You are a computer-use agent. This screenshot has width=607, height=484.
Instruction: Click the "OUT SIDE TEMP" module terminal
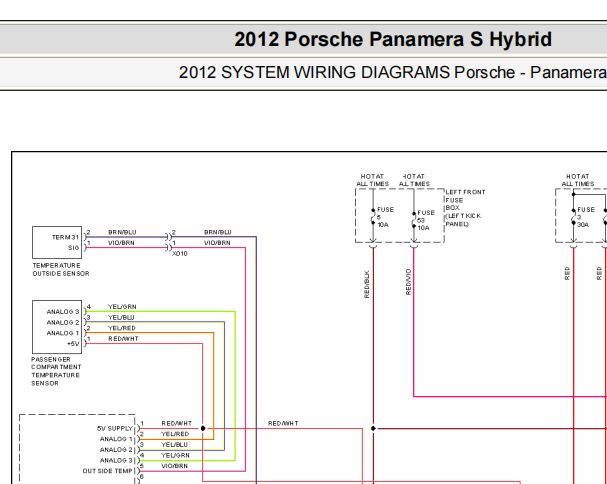pyautogui.click(x=108, y=471)
